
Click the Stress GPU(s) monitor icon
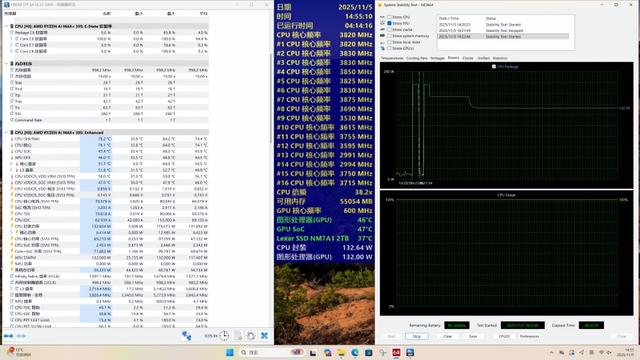click(382, 48)
